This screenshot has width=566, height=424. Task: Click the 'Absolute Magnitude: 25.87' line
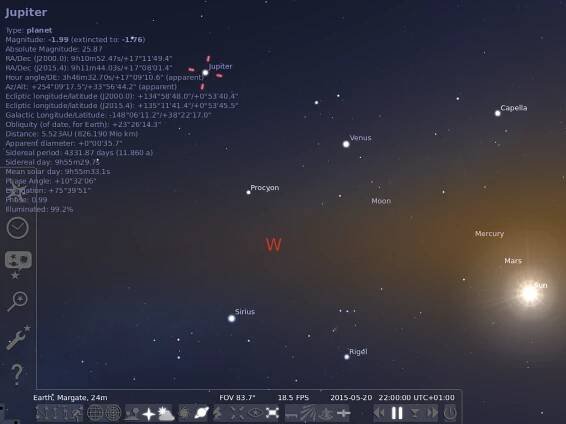(x=54, y=49)
